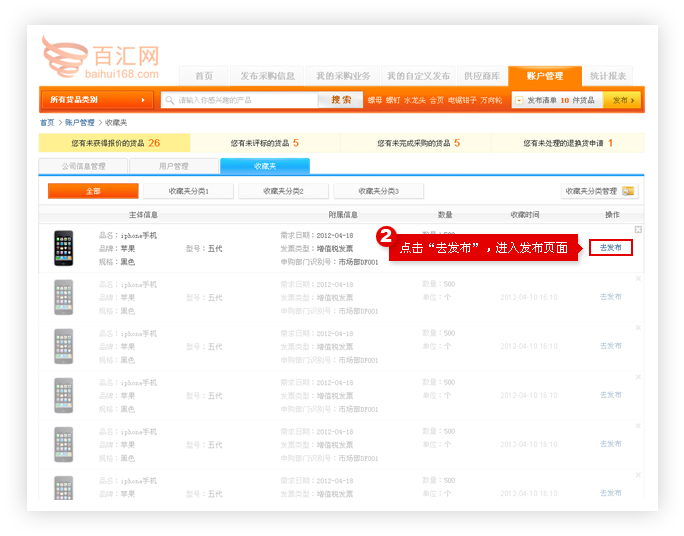
Task: Open the 发布采购信息 tab
Action: pyautogui.click(x=267, y=76)
